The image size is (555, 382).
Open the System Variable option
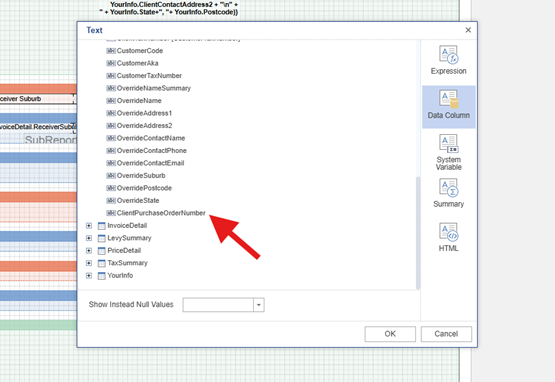click(x=448, y=152)
